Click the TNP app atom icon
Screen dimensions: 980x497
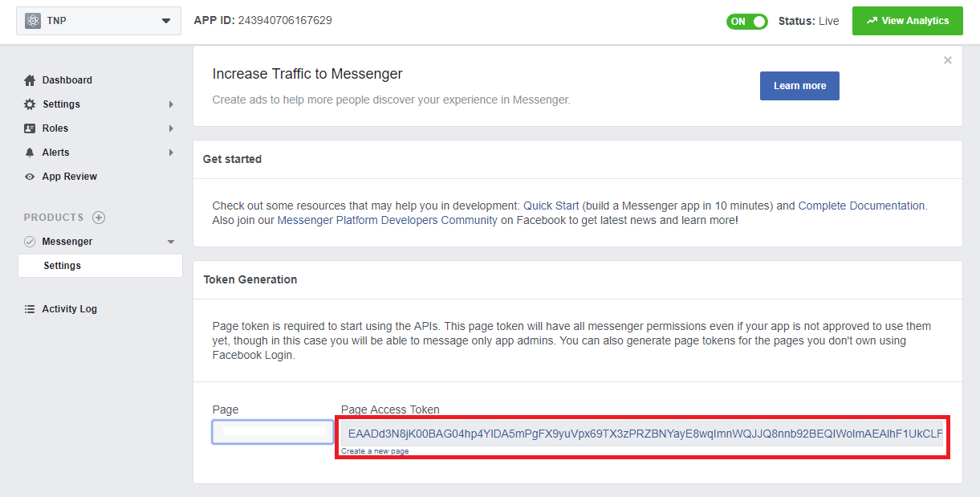(x=33, y=21)
